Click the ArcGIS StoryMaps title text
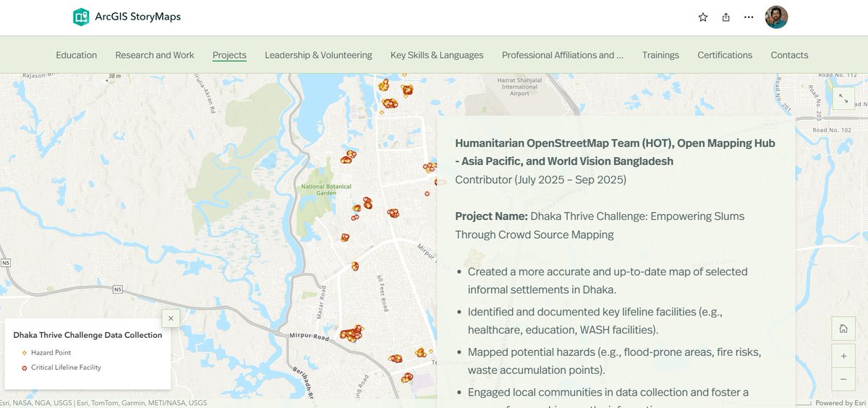The width and height of the screenshot is (868, 408). pyautogui.click(x=137, y=17)
